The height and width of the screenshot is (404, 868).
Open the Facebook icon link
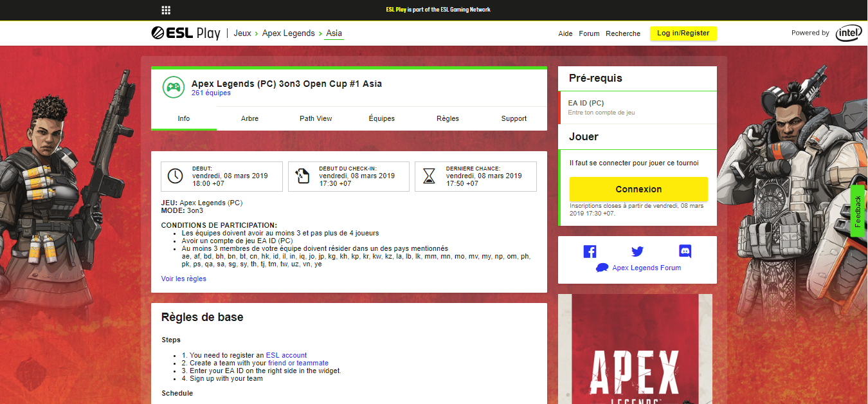[590, 252]
